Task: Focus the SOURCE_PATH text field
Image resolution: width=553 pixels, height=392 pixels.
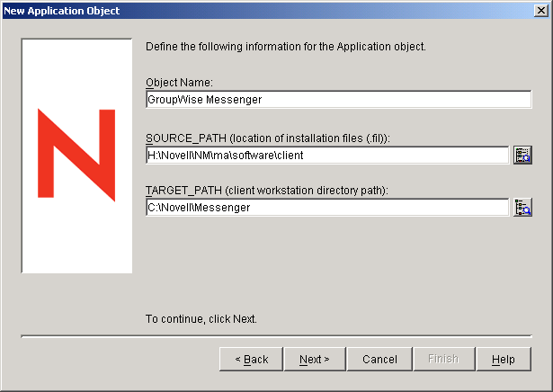Action: click(x=327, y=156)
